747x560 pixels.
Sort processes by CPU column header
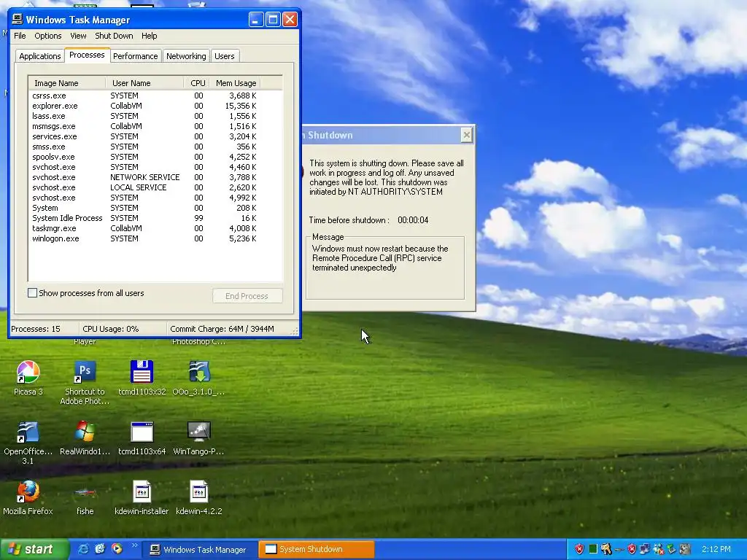click(x=197, y=83)
